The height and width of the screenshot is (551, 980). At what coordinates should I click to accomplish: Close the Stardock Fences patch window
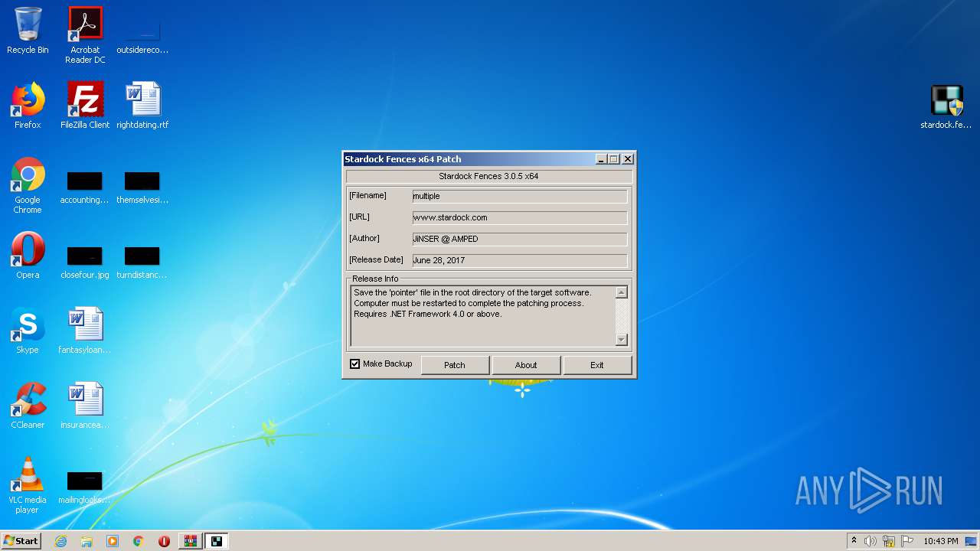pyautogui.click(x=628, y=159)
